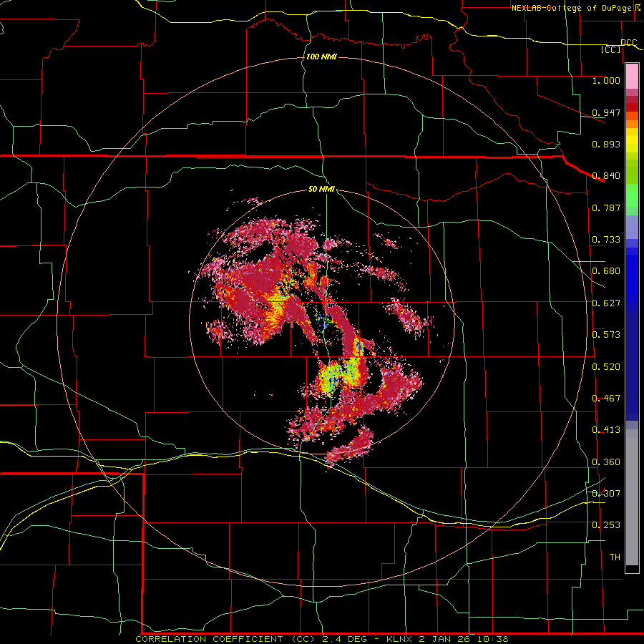Click the [CC] label above the color bar

point(611,49)
